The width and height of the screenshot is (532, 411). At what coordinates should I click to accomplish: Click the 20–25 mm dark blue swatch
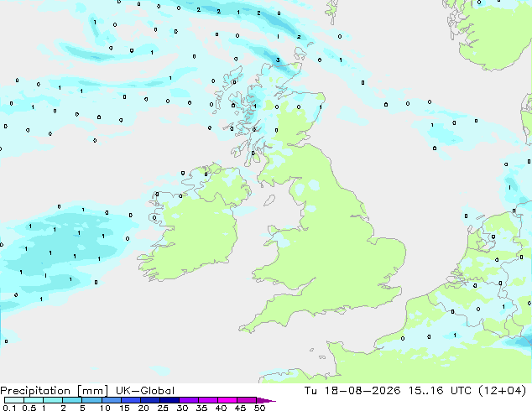[x=149, y=400]
